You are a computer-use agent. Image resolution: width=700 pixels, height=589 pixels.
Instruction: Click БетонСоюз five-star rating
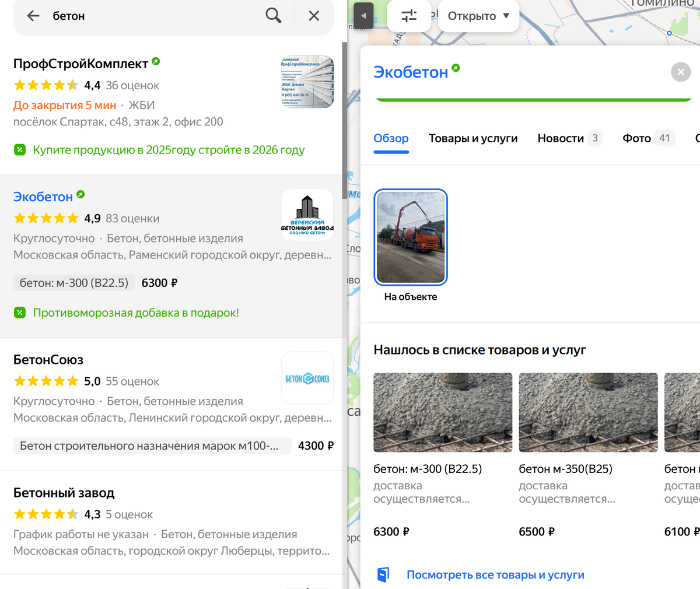46,381
